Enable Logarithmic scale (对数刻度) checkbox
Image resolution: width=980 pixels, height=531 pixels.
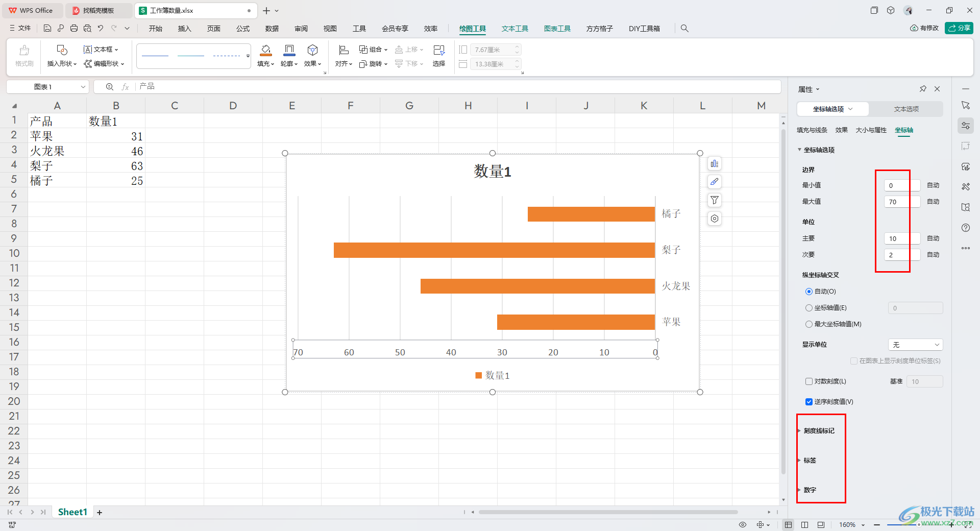[808, 381]
